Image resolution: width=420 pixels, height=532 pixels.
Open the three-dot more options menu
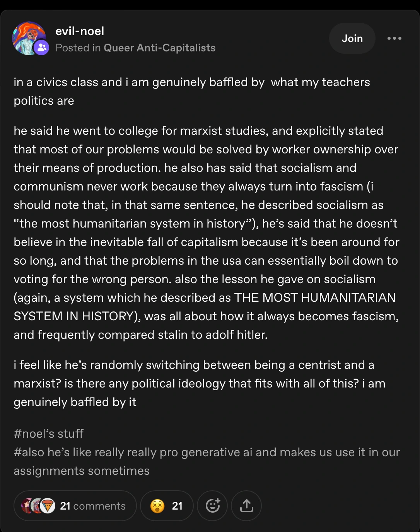[394, 38]
